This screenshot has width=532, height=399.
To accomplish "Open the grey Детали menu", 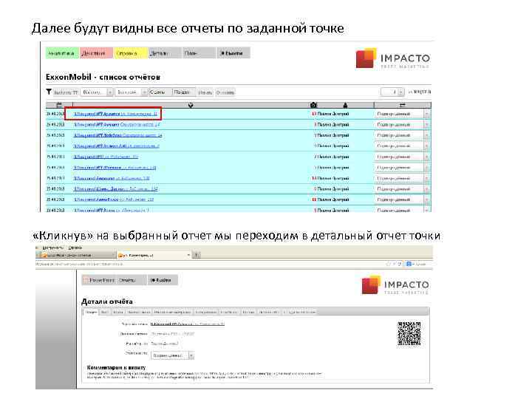I will (x=165, y=53).
